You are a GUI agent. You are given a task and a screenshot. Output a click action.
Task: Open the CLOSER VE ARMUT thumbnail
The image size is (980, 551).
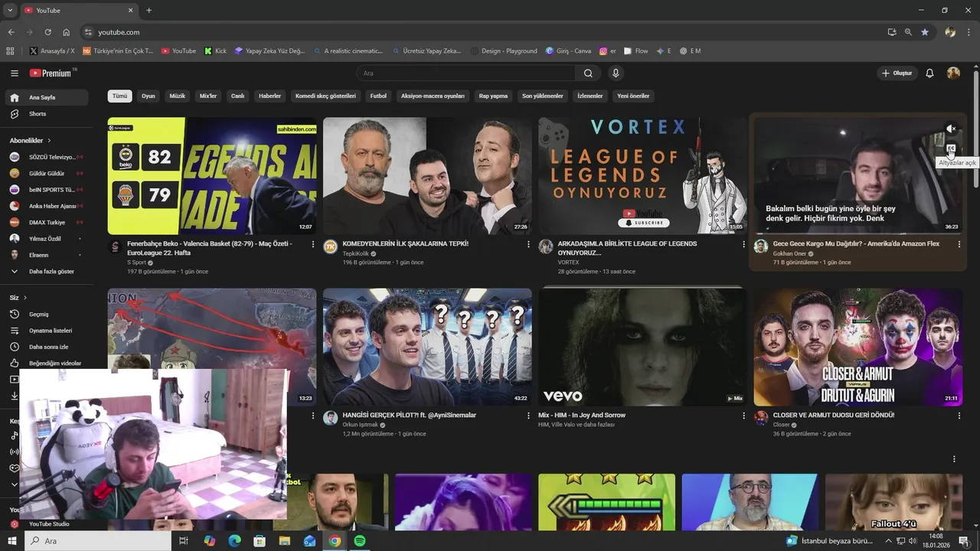[x=857, y=347]
